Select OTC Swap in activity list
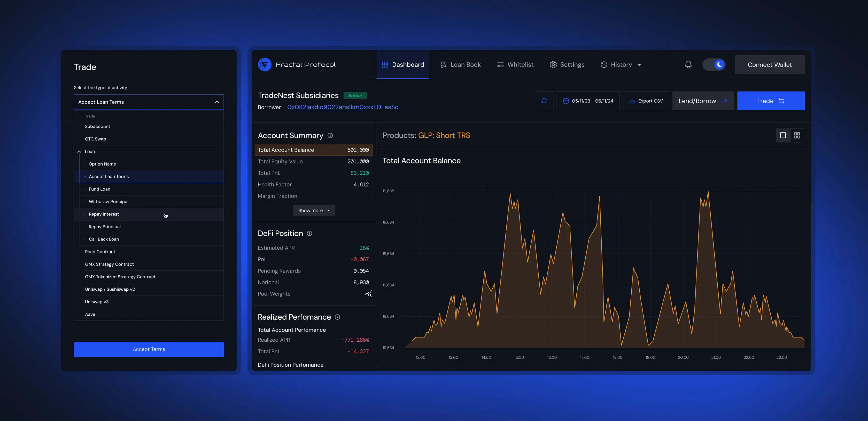This screenshot has width=868, height=421. pyautogui.click(x=149, y=139)
